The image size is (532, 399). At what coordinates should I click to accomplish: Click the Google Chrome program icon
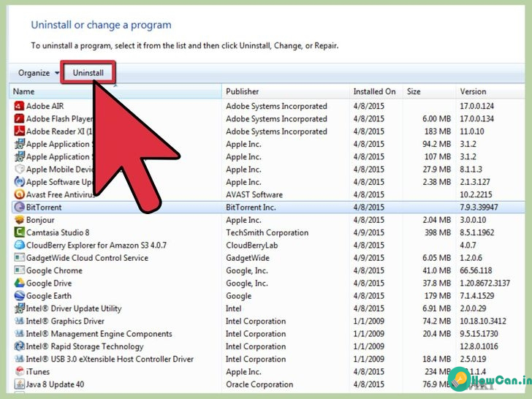[19, 270]
